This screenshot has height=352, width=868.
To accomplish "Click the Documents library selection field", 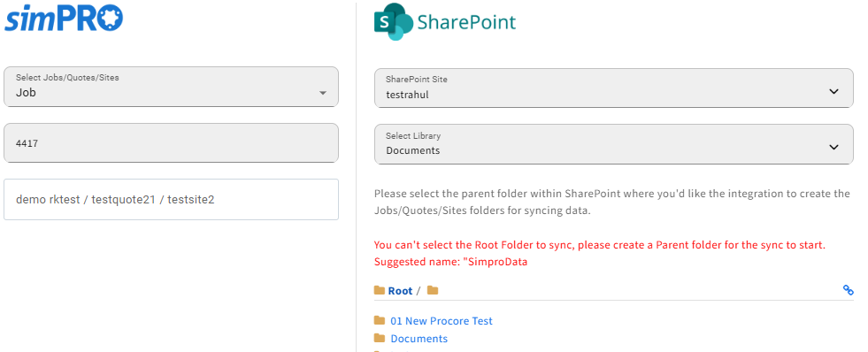I will [x=614, y=144].
